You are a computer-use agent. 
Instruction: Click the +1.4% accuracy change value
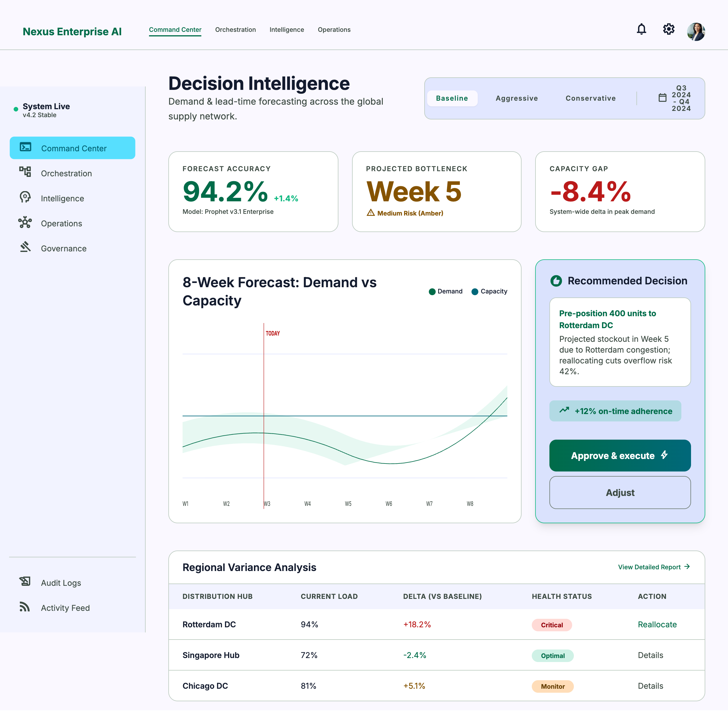click(286, 198)
